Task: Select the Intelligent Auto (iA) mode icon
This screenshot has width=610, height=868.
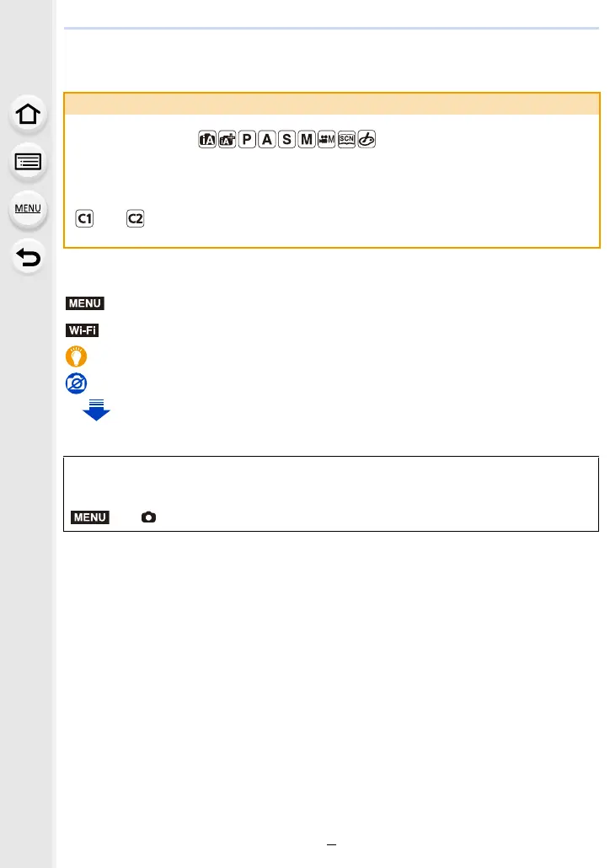Action: 207,140
